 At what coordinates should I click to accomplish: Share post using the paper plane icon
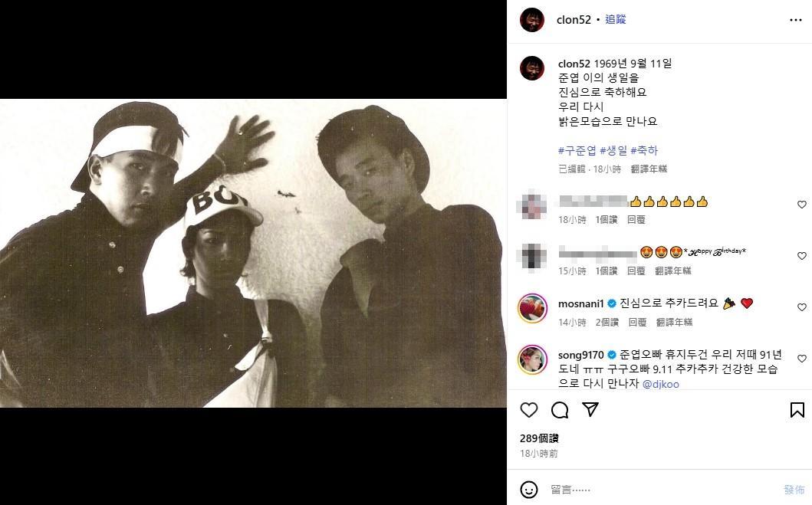(x=590, y=409)
